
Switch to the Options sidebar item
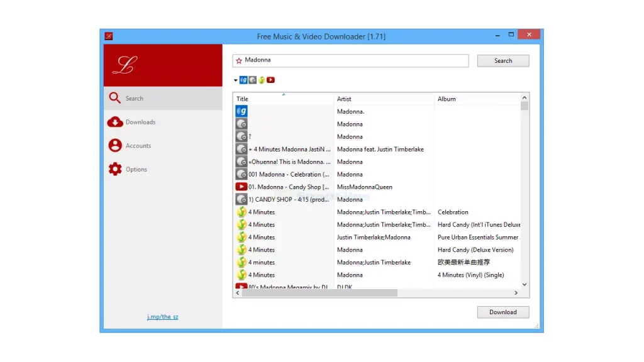point(163,169)
